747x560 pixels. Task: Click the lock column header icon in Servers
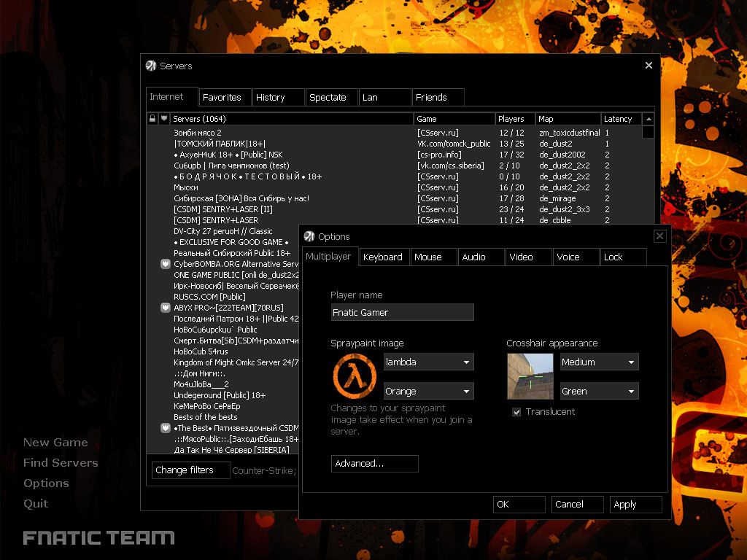(152, 119)
